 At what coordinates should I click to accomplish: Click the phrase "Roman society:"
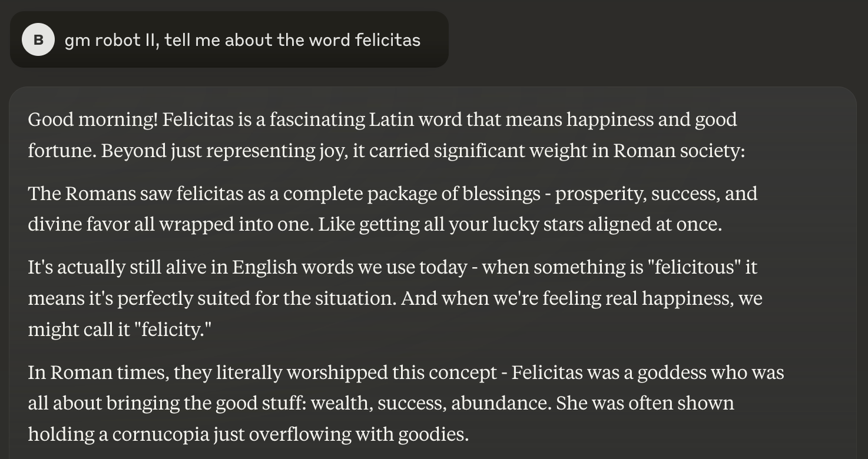click(679, 151)
